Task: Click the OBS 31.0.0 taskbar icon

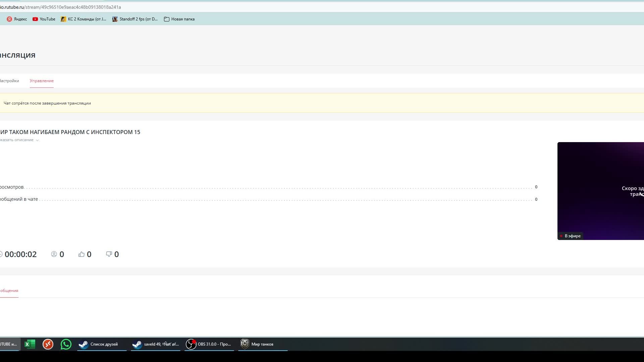Action: coord(209,344)
